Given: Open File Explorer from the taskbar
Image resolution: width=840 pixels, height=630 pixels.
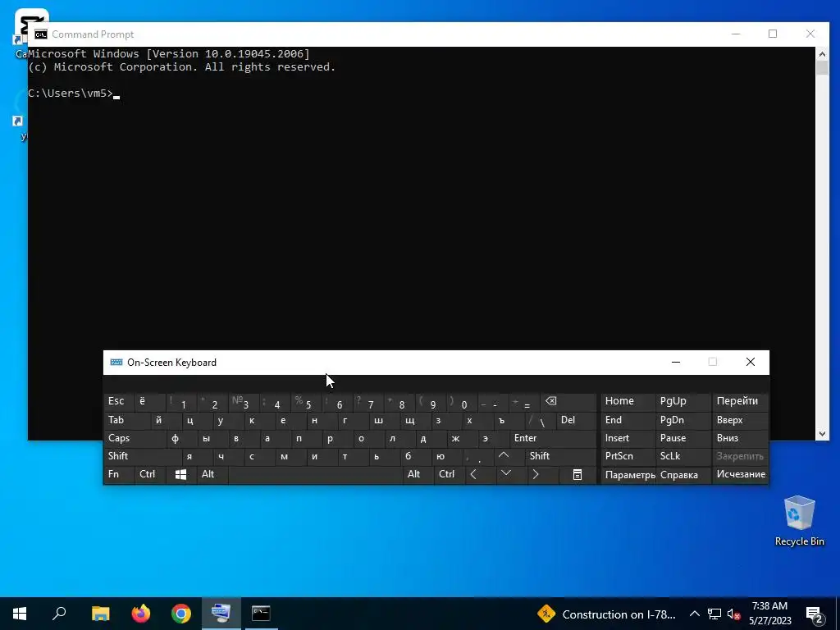Looking at the screenshot, I should pyautogui.click(x=100, y=614).
